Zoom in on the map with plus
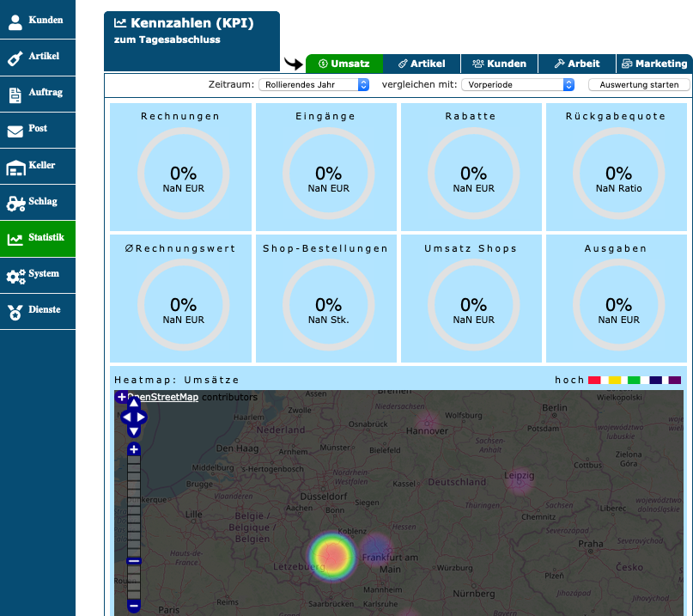Viewport: 693px width, 616px height. tap(133, 449)
